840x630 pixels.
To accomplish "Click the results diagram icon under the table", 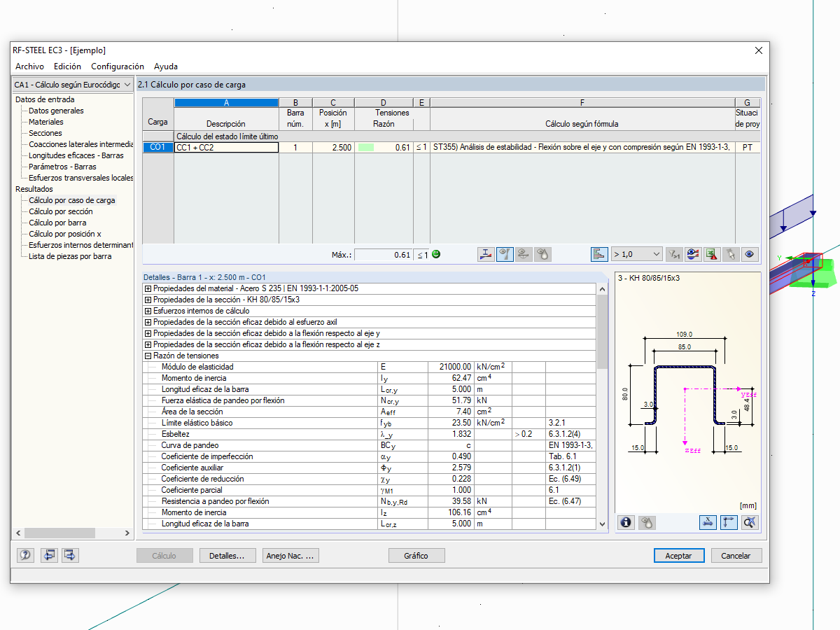I will (486, 255).
